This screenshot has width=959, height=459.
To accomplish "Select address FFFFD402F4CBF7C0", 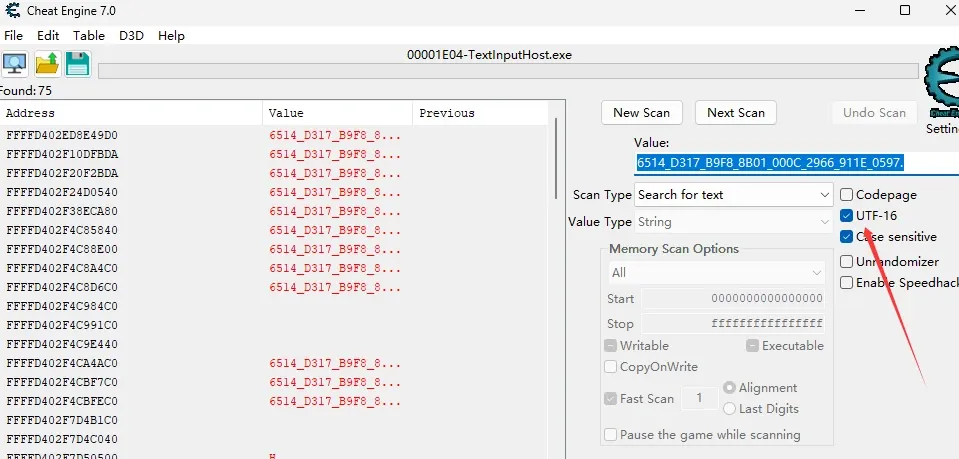I will (62, 382).
